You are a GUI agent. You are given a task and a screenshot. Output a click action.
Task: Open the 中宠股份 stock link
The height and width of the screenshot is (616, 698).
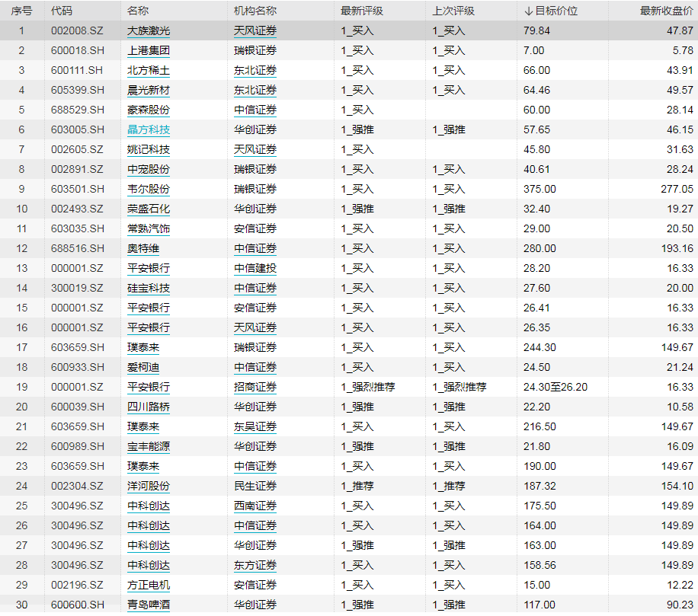[149, 170]
